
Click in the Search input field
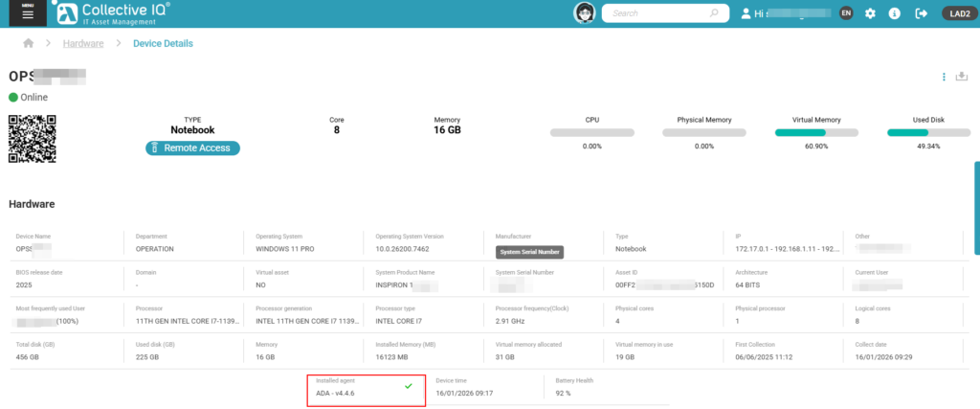(657, 13)
